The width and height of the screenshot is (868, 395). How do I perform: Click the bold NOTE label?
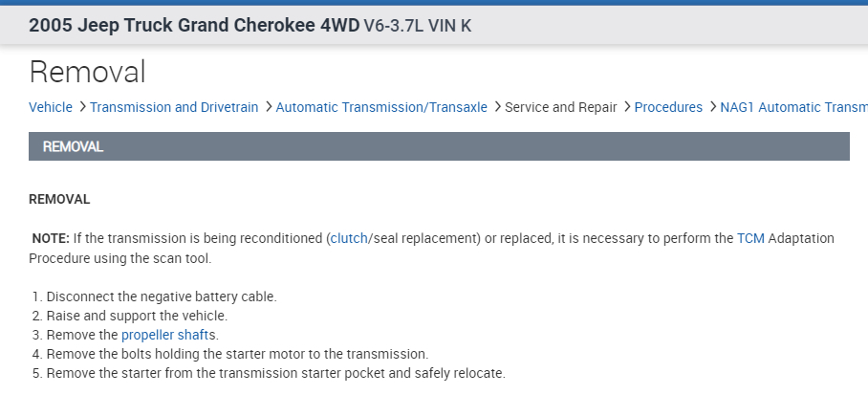pos(51,238)
